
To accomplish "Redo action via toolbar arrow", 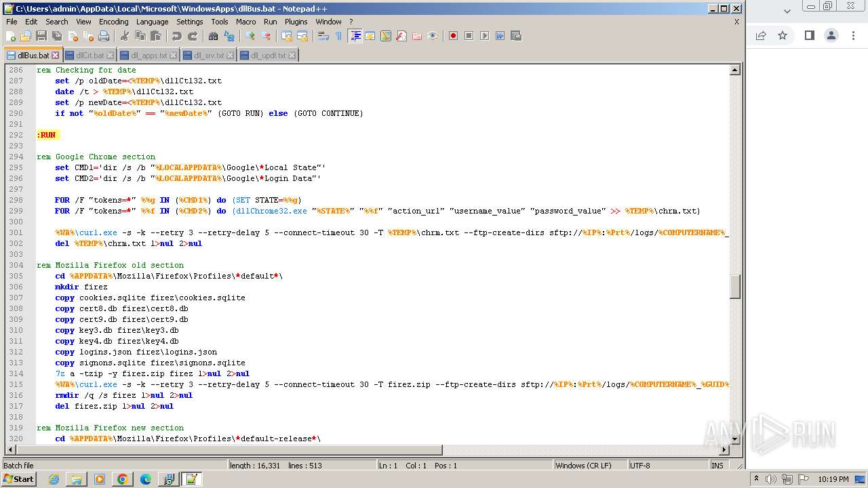I will tap(192, 36).
